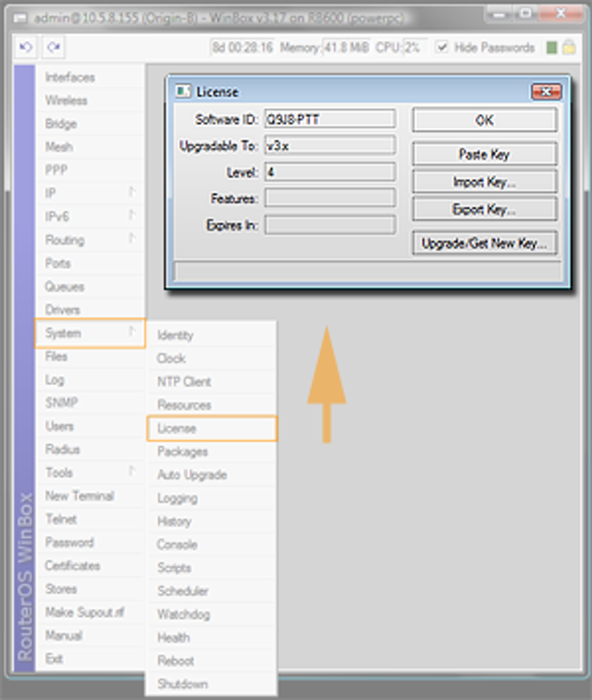Open a New Terminal

tap(91, 496)
